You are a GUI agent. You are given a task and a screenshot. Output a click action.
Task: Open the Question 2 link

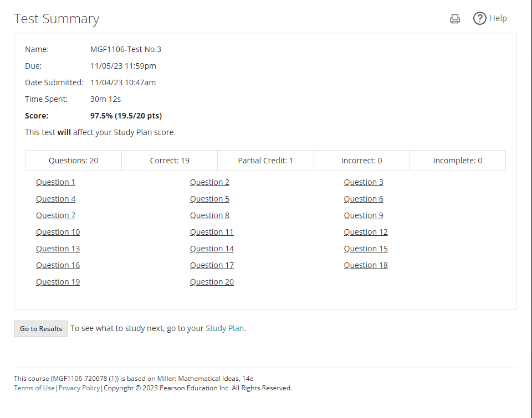pos(209,182)
